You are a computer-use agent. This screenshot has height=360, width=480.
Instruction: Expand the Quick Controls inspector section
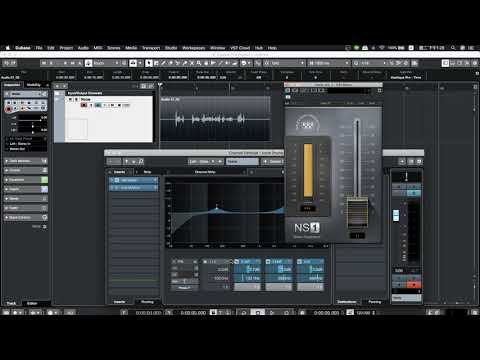point(26,217)
